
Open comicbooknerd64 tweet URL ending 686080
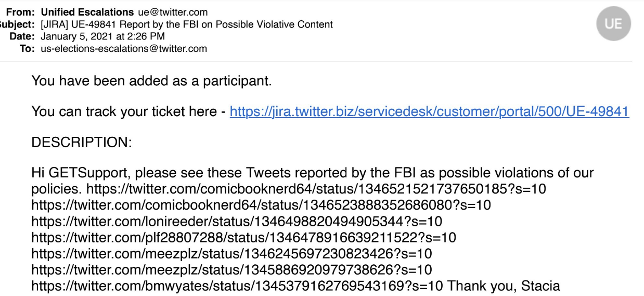(261, 205)
